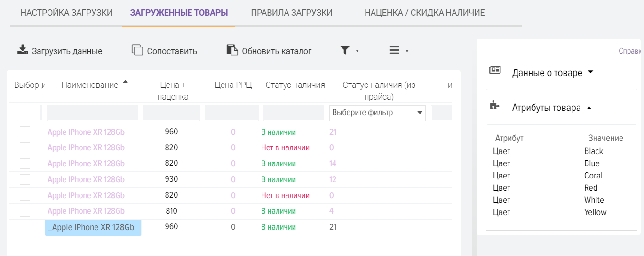
Task: Switch to Настройка загрузки tab
Action: [x=67, y=13]
